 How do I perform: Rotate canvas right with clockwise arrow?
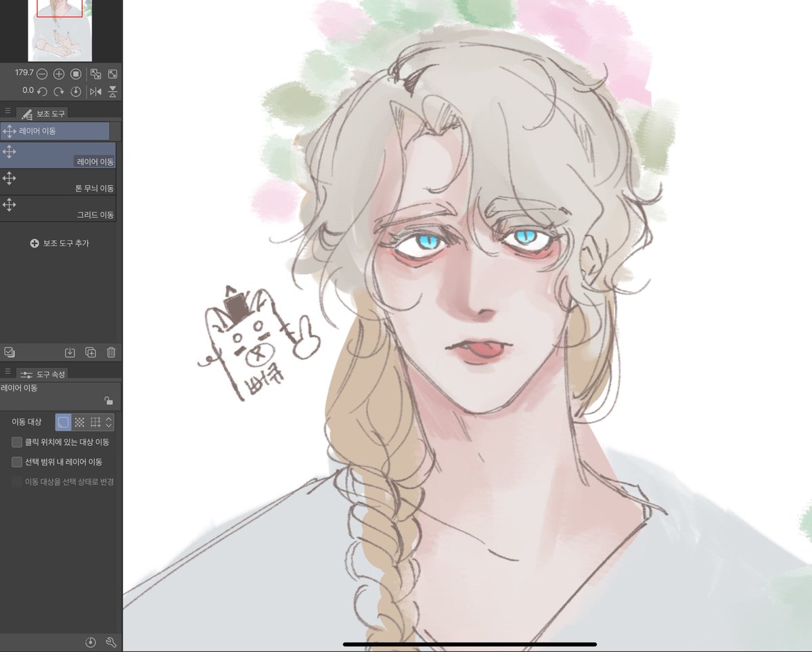(59, 91)
